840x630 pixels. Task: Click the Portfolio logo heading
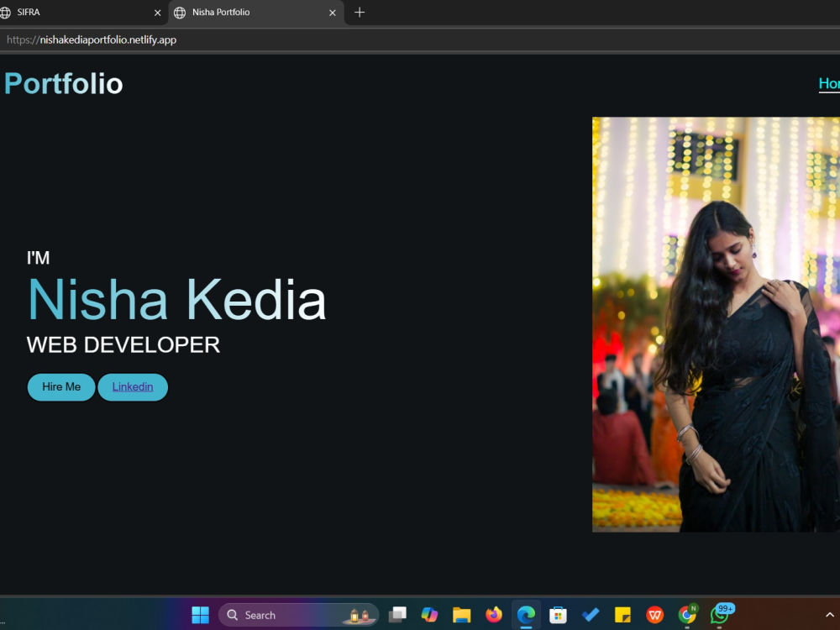pos(64,83)
